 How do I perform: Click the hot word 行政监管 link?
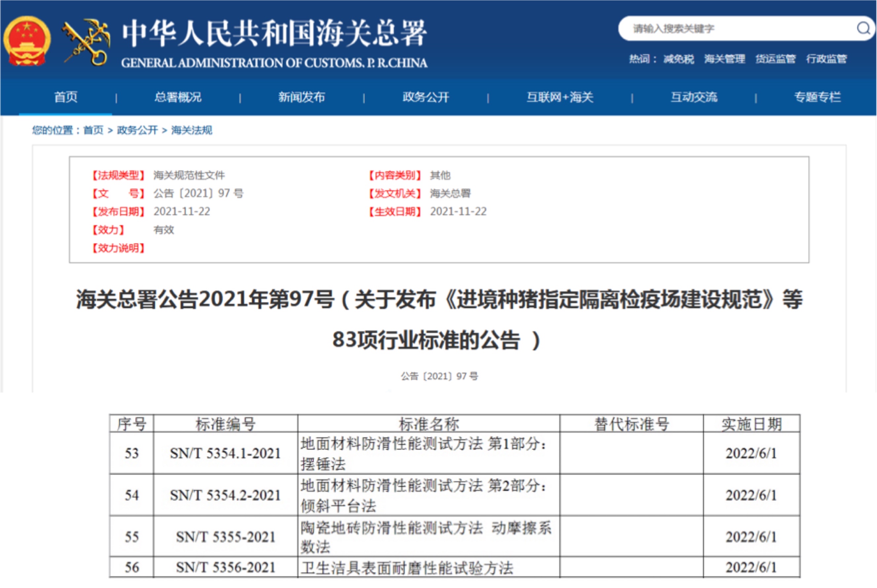[826, 59]
